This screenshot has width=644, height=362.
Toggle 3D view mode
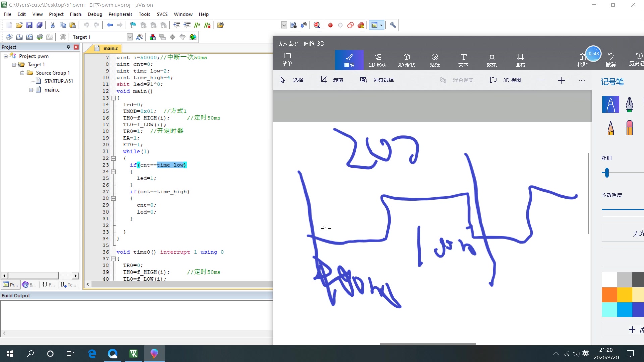pyautogui.click(x=506, y=80)
